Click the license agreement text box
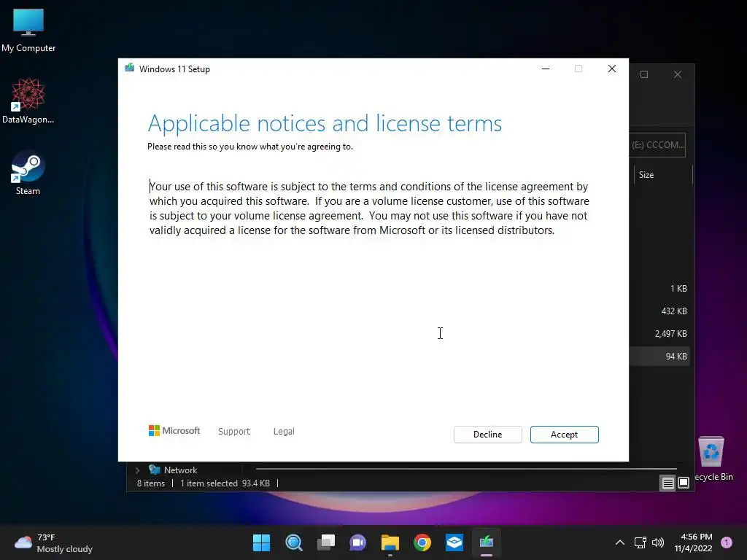This screenshot has height=560, width=747. tap(371, 208)
